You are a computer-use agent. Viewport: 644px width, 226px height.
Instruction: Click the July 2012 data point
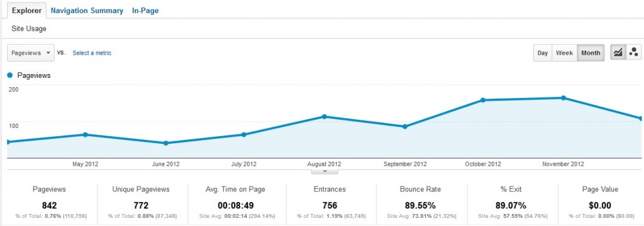[x=243, y=134]
